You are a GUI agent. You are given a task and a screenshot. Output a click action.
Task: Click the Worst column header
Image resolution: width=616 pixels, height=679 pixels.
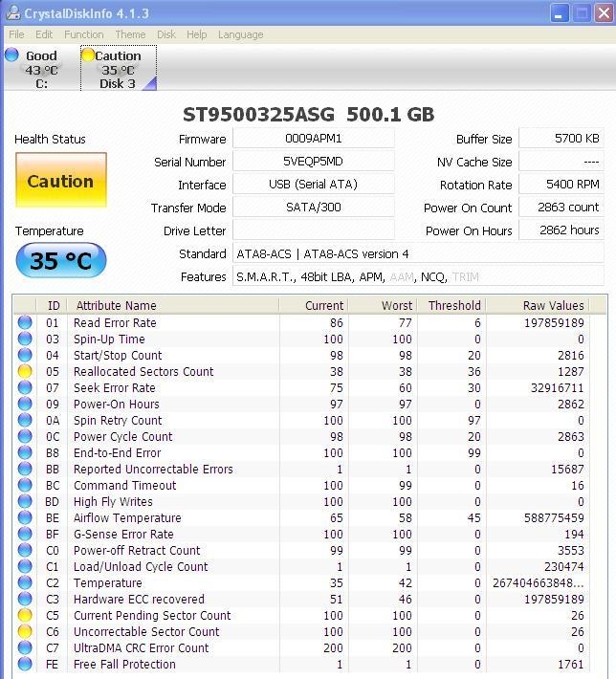(x=383, y=306)
